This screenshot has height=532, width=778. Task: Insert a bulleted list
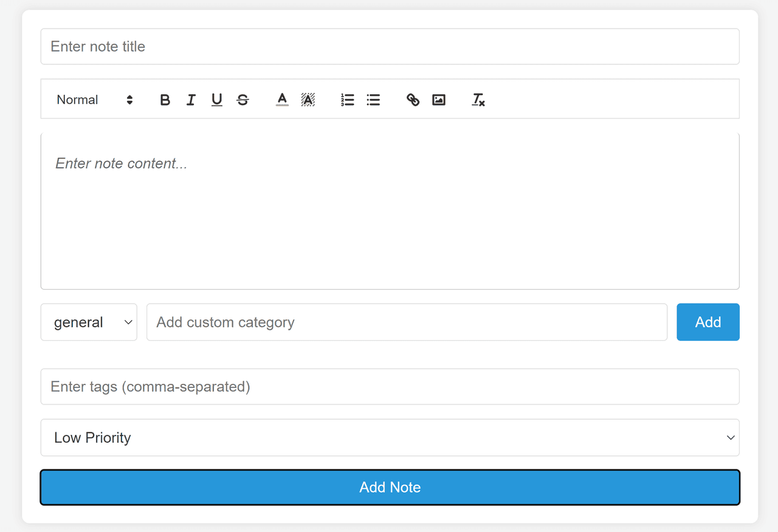tap(373, 100)
